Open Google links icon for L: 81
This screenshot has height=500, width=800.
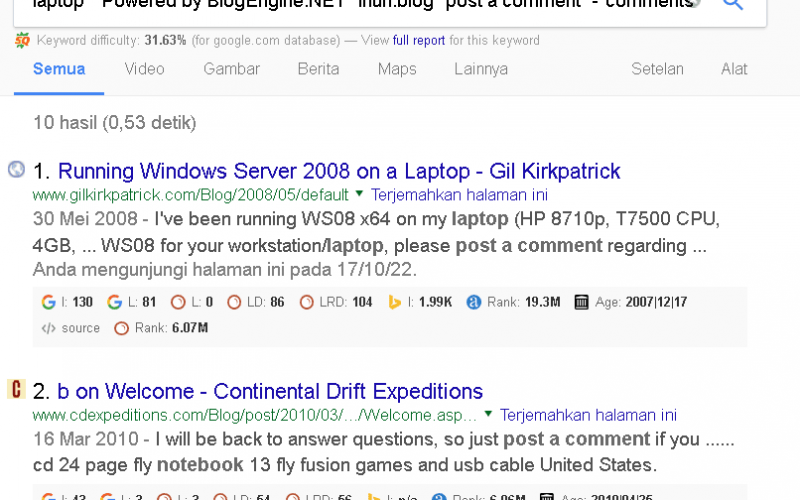point(114,303)
